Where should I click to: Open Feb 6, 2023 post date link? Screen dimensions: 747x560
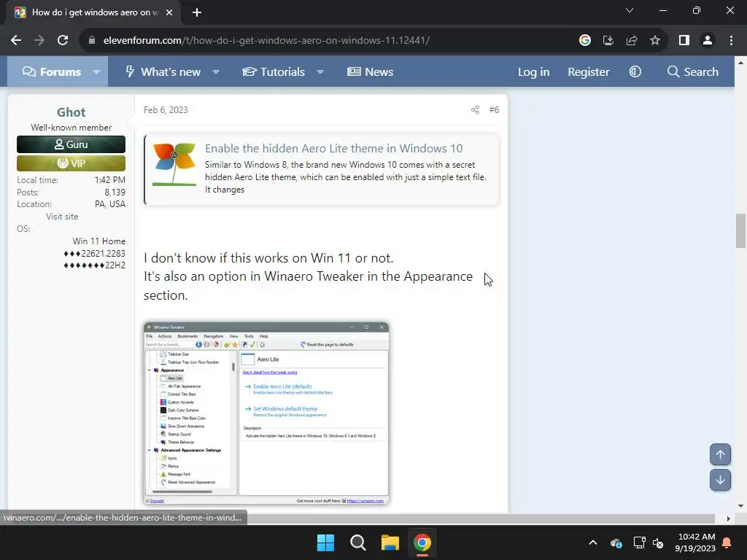(x=166, y=110)
